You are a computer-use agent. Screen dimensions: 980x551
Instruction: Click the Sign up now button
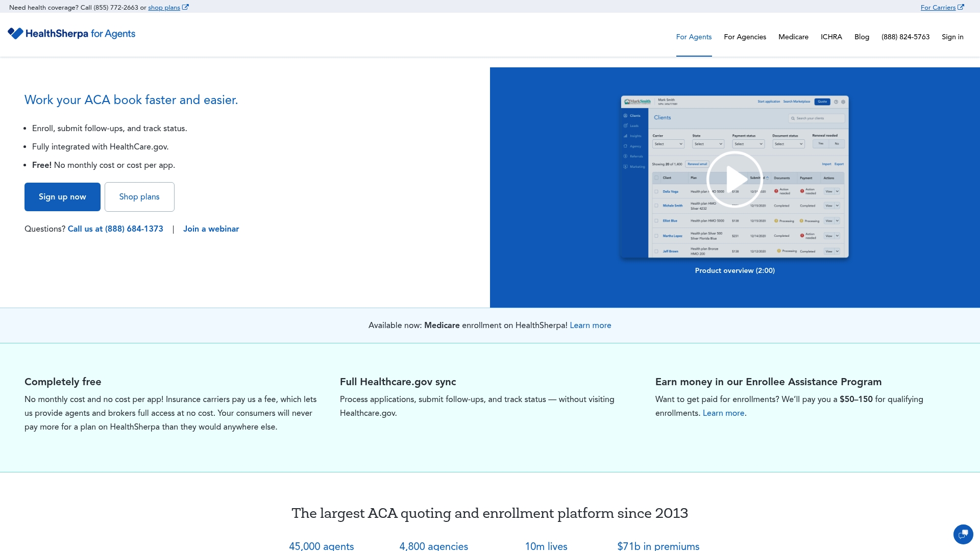(x=62, y=196)
